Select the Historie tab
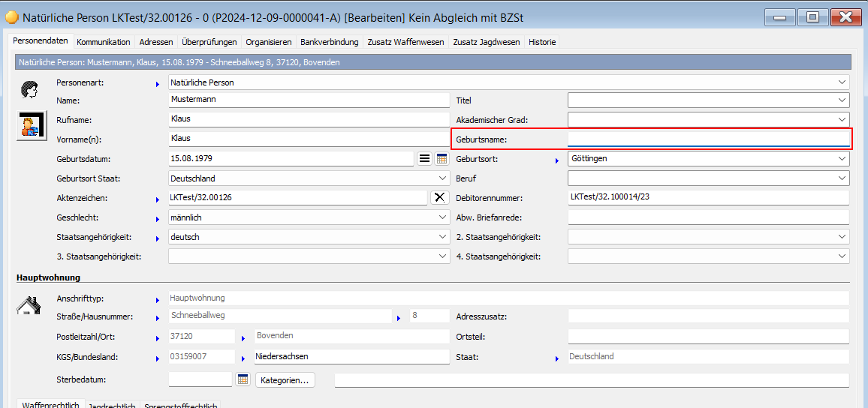 tap(542, 42)
